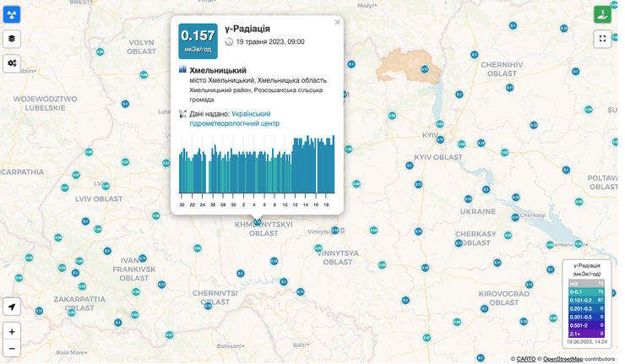Toggle fullscreen map view

tap(601, 39)
